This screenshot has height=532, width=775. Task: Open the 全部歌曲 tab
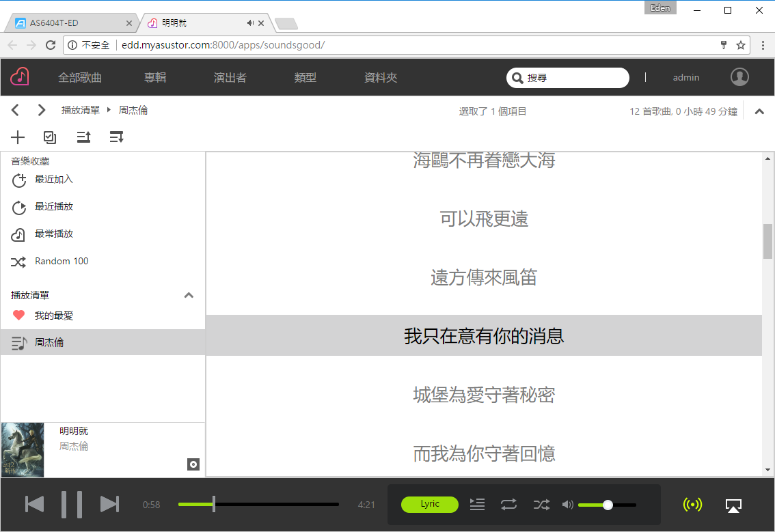[x=80, y=78]
